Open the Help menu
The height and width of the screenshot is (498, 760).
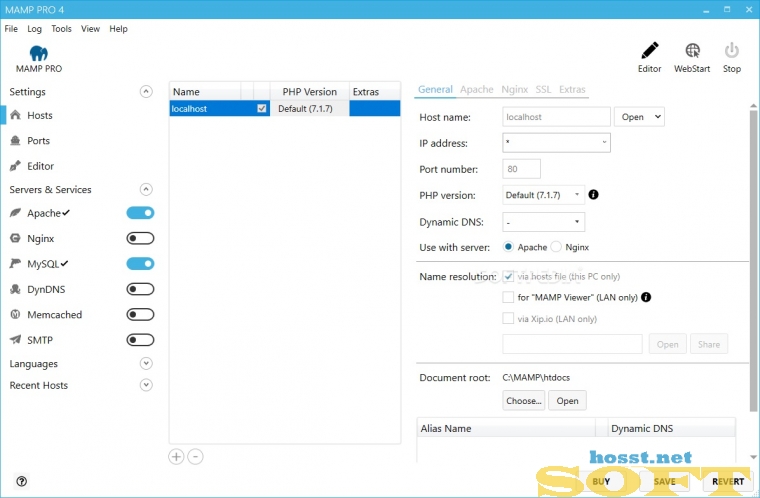coord(118,29)
